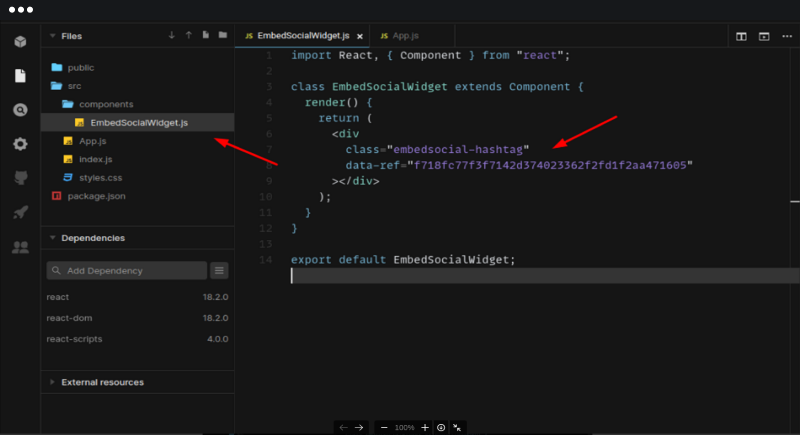Open the live collaboration people icon

point(20,247)
